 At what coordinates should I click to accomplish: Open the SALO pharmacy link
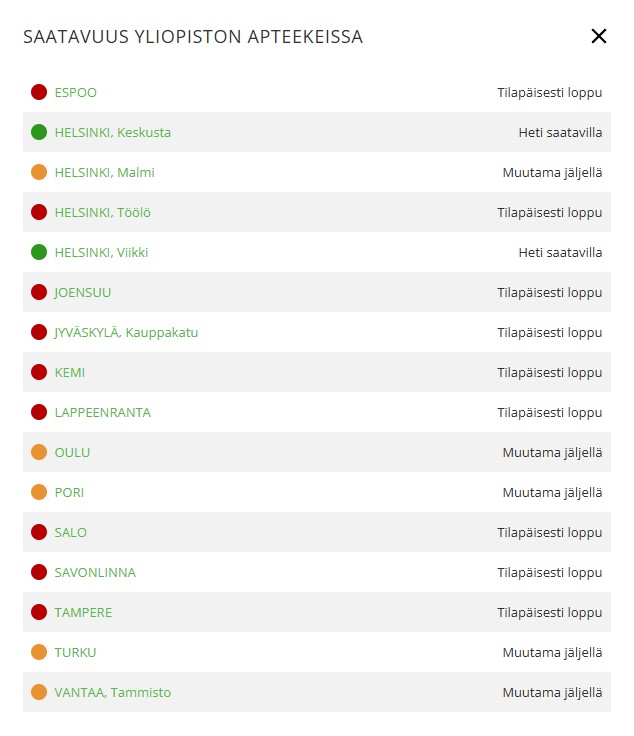point(71,533)
